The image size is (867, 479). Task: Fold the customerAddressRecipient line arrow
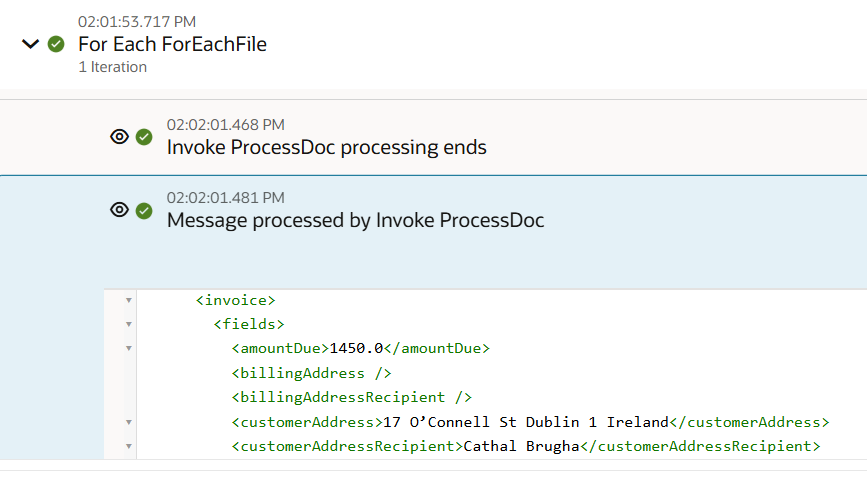click(128, 446)
